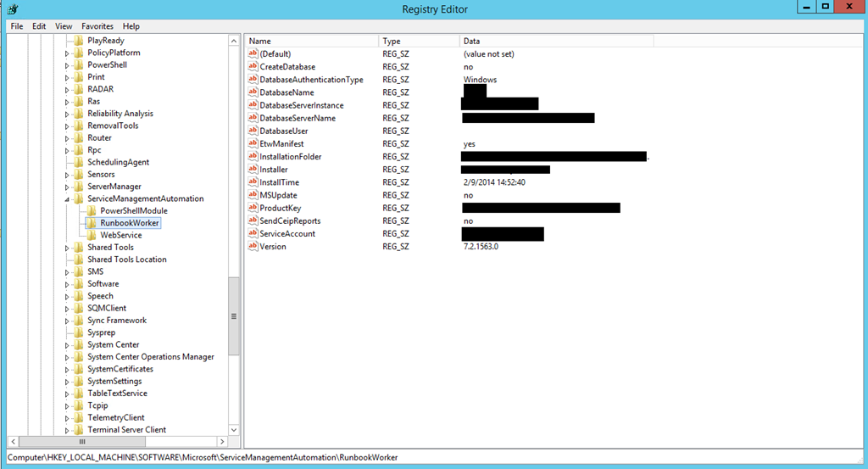Select the icon for the ServiceAccount entry
Viewport: 868px width, 469px height.
(x=253, y=233)
